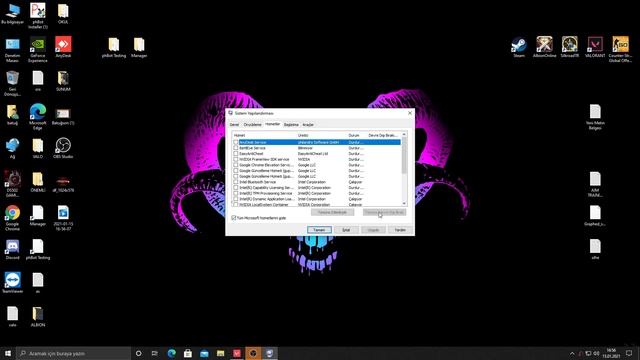Switch to the Başlangıç tab
Screen dimensions: 640x360
(291, 124)
